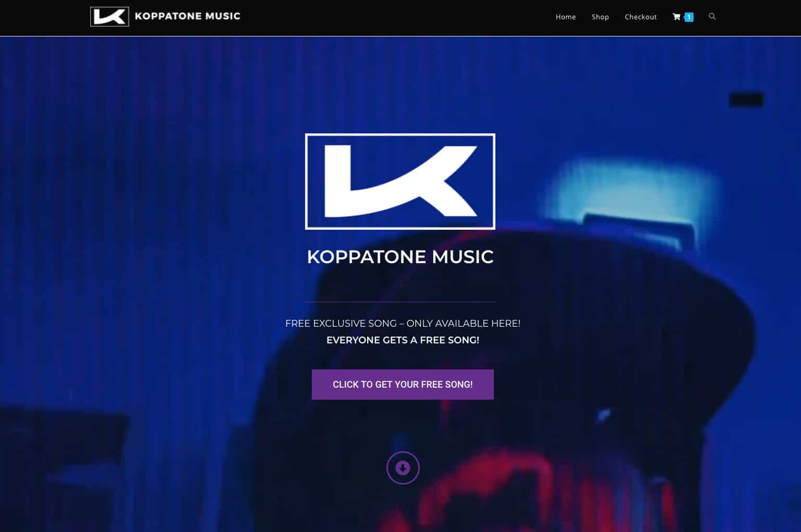Click the purple free song button

pyautogui.click(x=403, y=385)
